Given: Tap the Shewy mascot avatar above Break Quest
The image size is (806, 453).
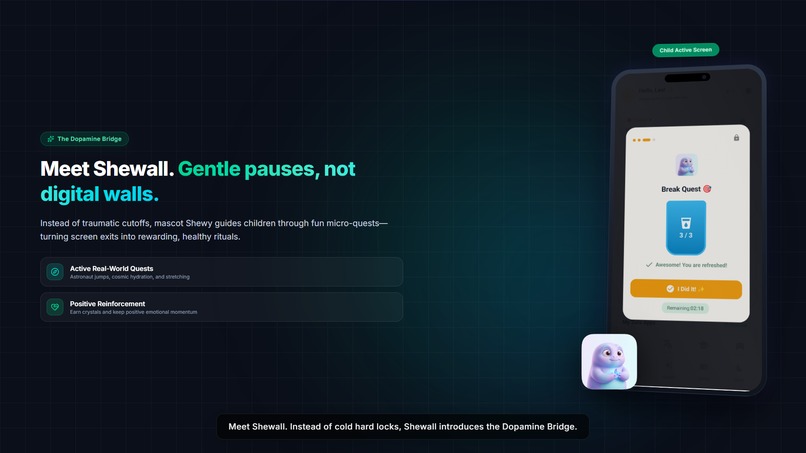Looking at the screenshot, I should pyautogui.click(x=686, y=166).
